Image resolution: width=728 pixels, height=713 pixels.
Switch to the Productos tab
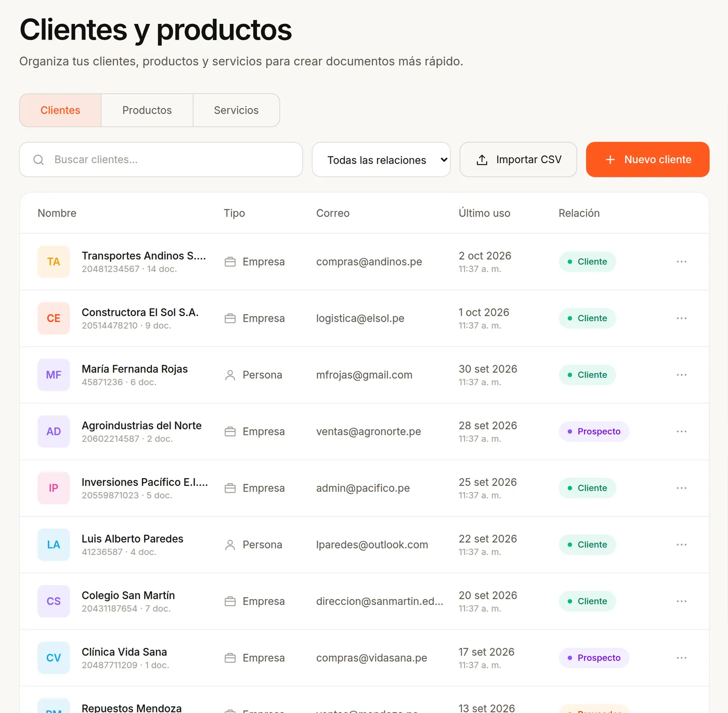point(147,110)
